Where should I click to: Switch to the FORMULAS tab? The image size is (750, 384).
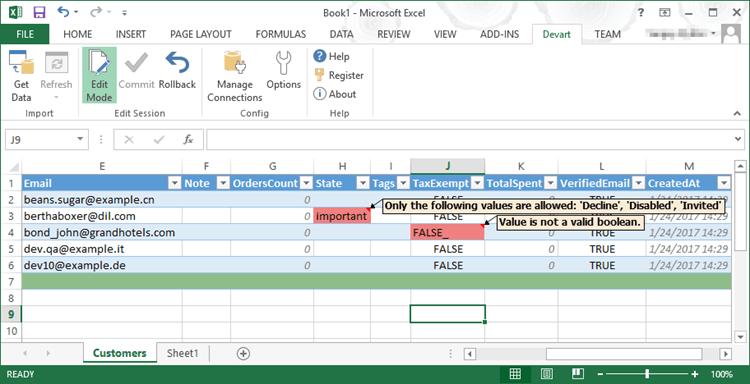pos(281,34)
